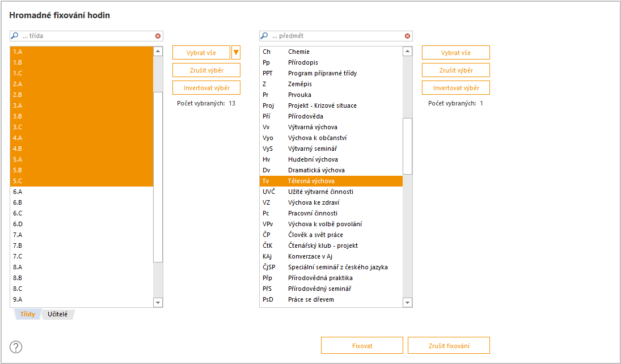Screen dimensions: 621x364
Task: Select class 6.D in the list
Action: [82, 224]
